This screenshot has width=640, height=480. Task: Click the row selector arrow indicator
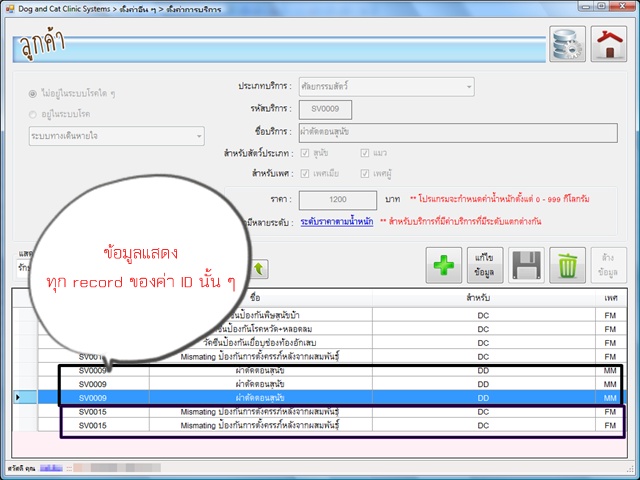pos(18,398)
